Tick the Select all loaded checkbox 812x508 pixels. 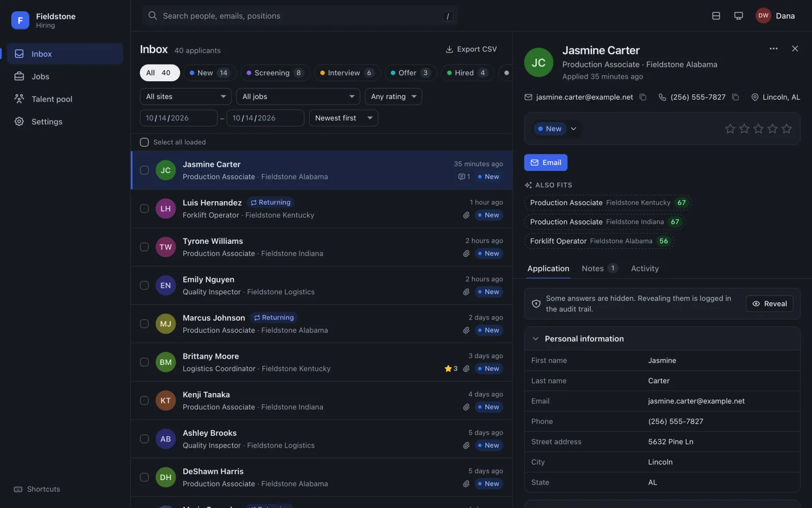[x=144, y=142]
